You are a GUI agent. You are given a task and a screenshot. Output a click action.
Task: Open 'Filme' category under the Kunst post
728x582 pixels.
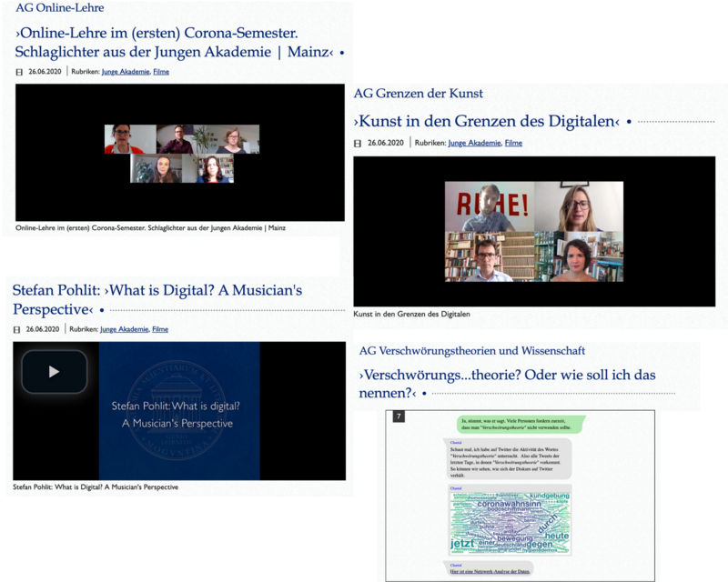pos(513,144)
